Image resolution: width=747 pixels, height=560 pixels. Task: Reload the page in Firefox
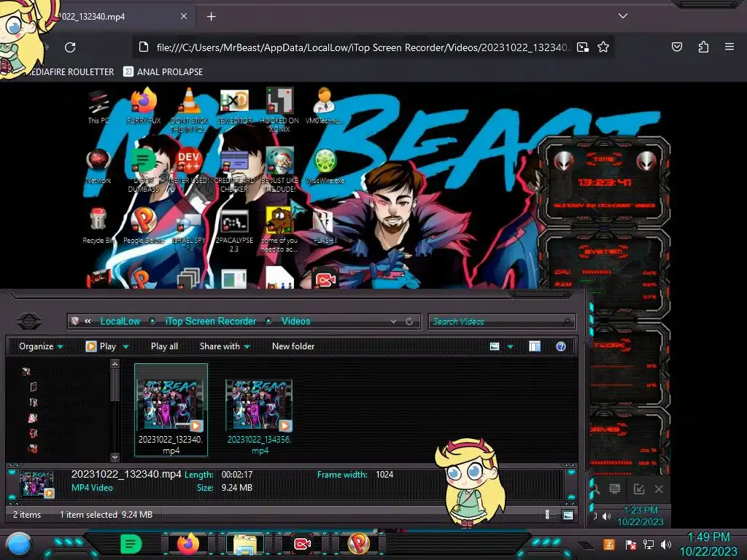click(x=70, y=47)
